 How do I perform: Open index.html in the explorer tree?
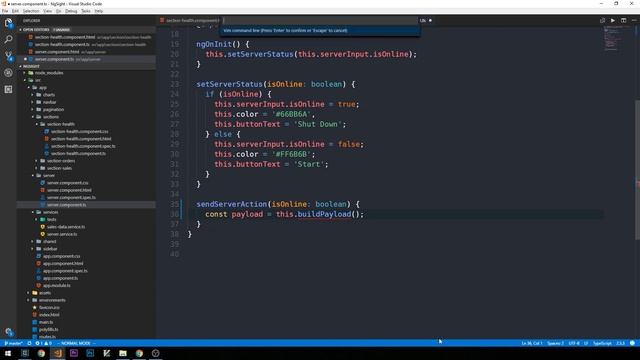[49, 315]
